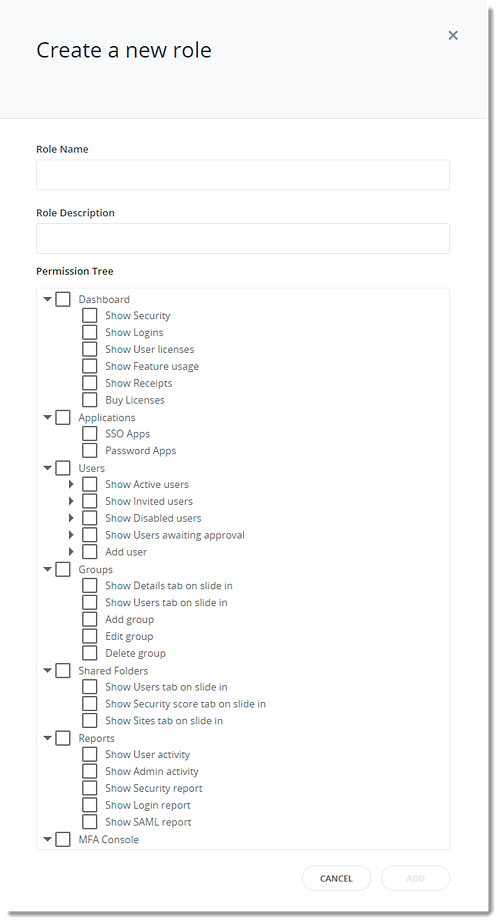Enable the Delete group checkbox
The height and width of the screenshot is (923, 500).
point(90,653)
